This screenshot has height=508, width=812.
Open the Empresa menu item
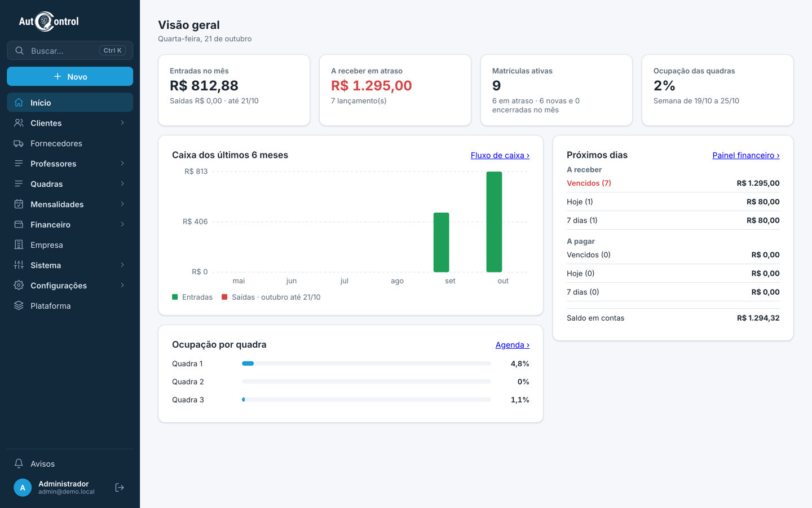pyautogui.click(x=70, y=245)
